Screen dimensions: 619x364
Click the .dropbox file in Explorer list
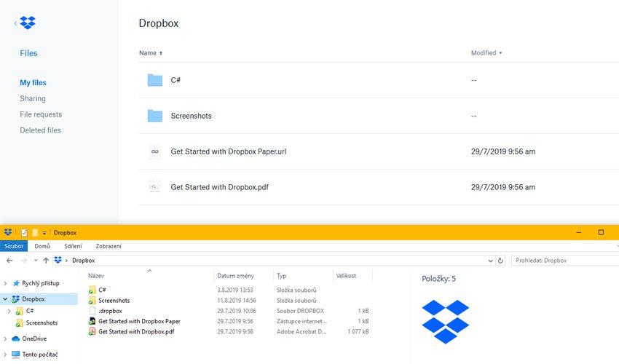pyautogui.click(x=109, y=311)
